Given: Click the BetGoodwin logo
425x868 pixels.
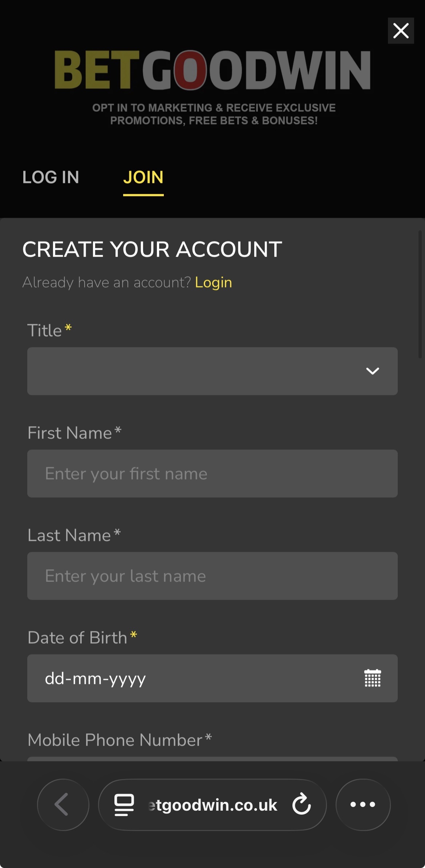Looking at the screenshot, I should [212, 70].
